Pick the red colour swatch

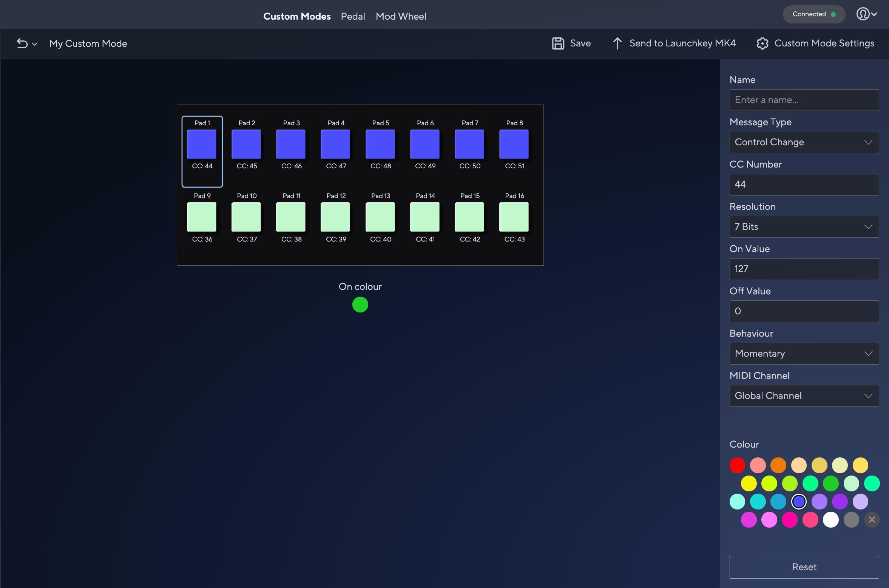point(737,465)
